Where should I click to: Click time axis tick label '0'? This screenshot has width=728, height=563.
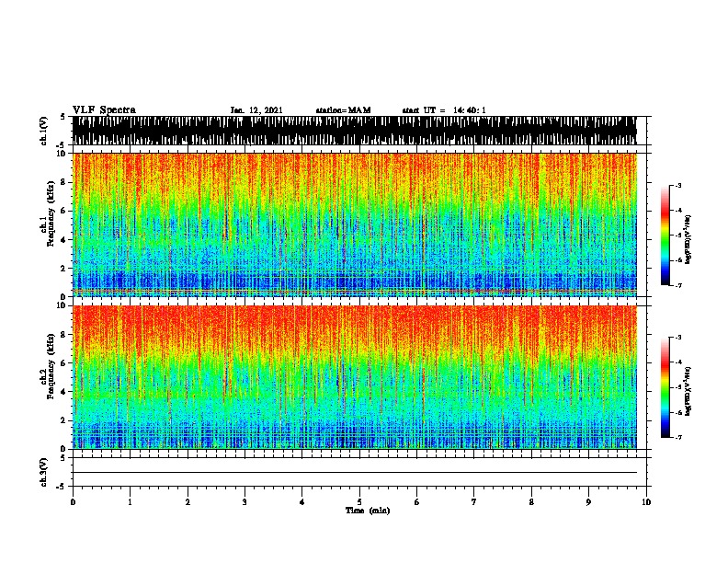(x=73, y=502)
